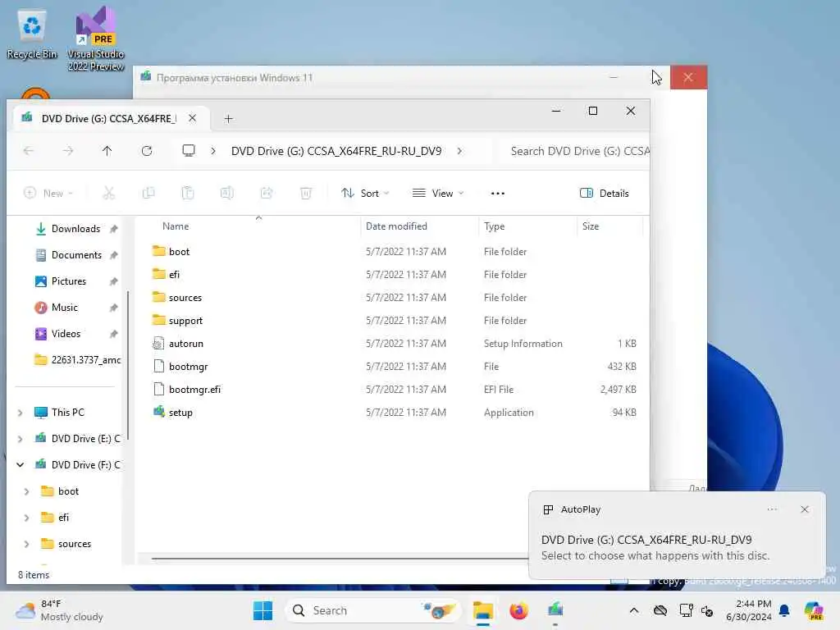Expand DVD Drive (E:) in the sidebar
840x630 pixels.
[x=20, y=439]
